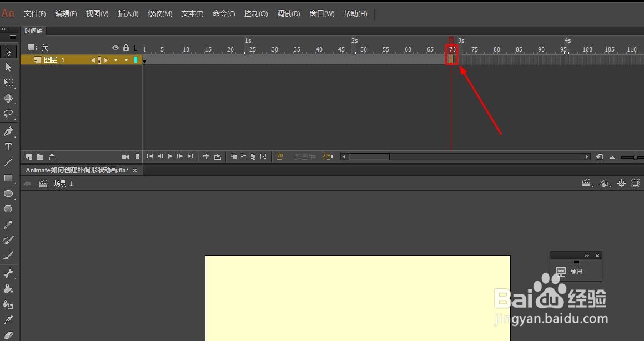The image size is (644, 341).
Task: Select the PolyStar hexagon tool
Action: [8, 209]
